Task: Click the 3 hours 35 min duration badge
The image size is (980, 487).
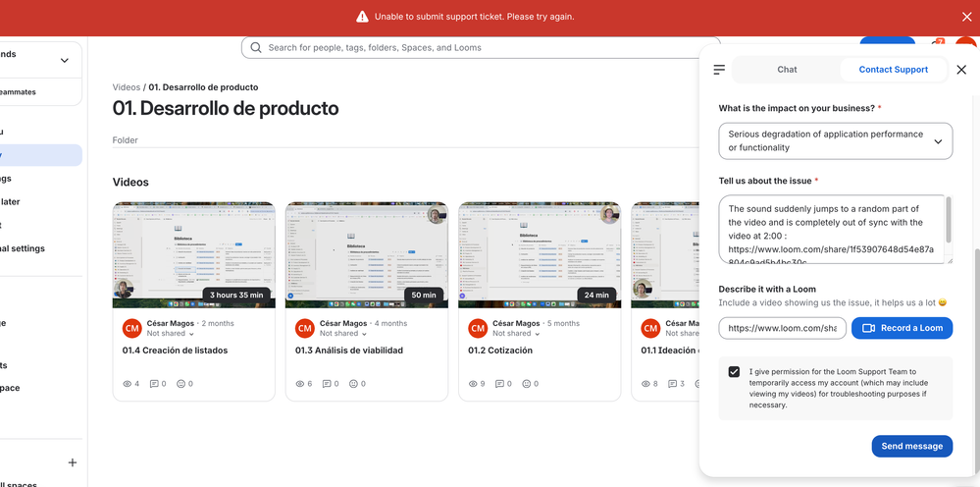Action: pyautogui.click(x=236, y=296)
